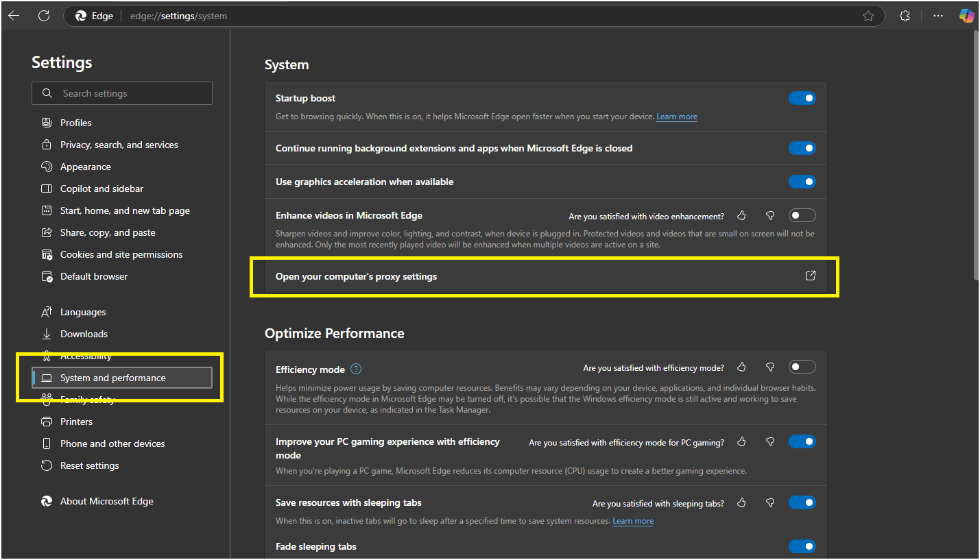980x560 pixels.
Task: Click the Copilot profile avatar
Action: click(967, 15)
